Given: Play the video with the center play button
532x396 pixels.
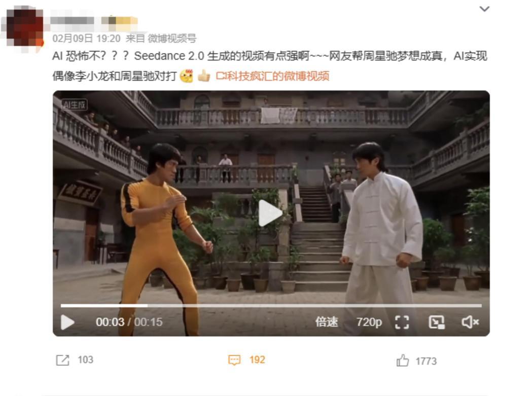Looking at the screenshot, I should pos(270,213).
